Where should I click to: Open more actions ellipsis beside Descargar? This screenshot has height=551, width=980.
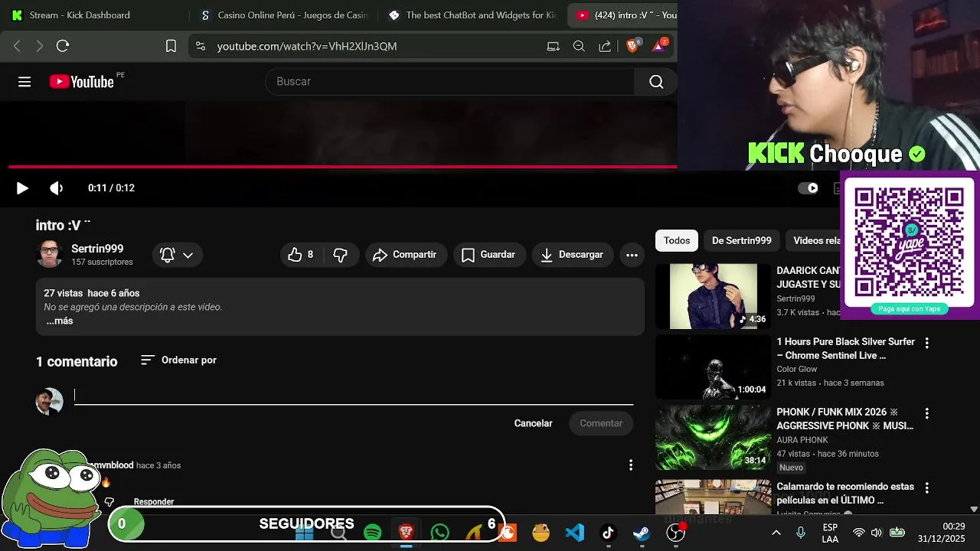click(632, 255)
